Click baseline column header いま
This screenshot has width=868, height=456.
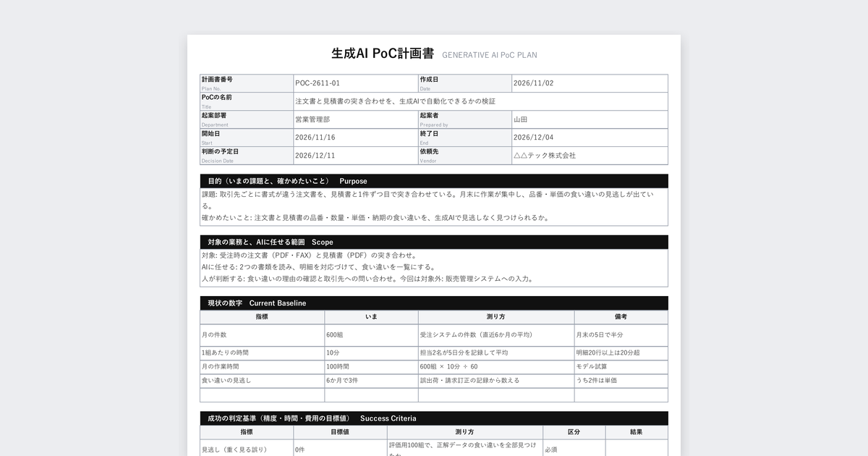371,317
